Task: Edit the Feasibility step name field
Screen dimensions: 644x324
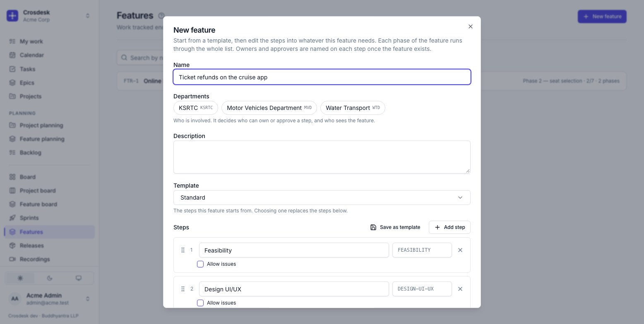Action: pos(294,250)
